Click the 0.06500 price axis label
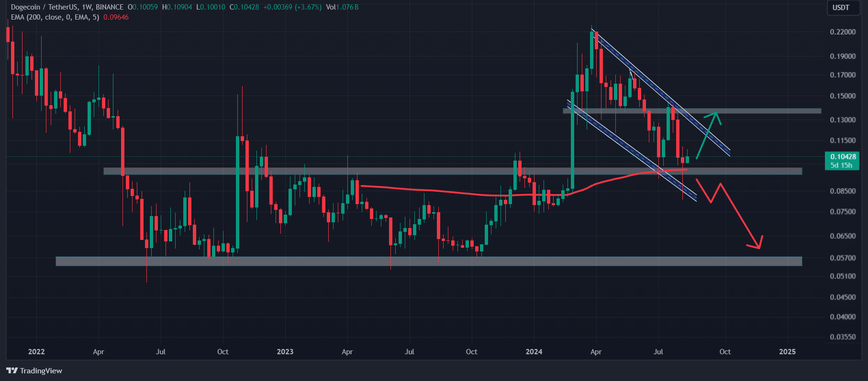 843,236
